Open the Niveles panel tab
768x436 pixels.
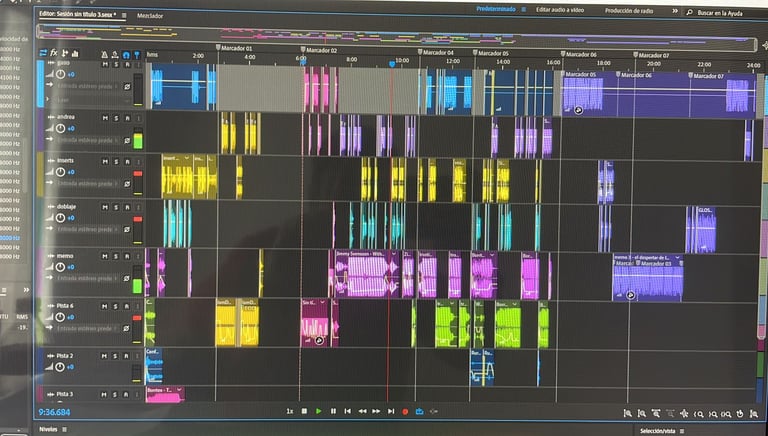pyautogui.click(x=48, y=429)
